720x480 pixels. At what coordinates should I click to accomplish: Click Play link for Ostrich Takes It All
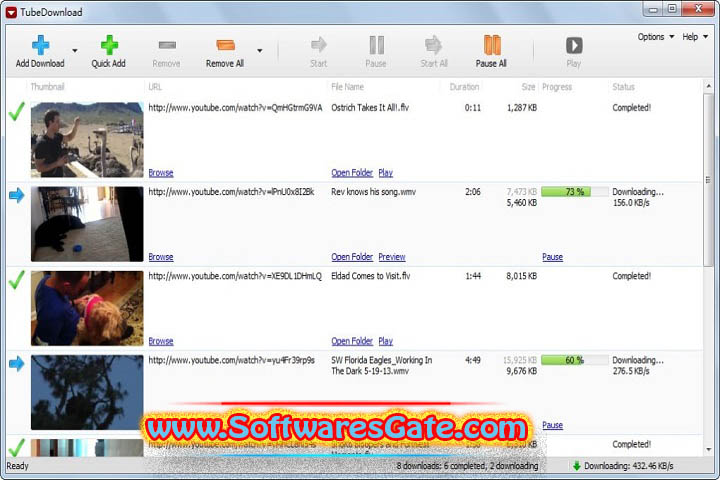pyautogui.click(x=386, y=173)
